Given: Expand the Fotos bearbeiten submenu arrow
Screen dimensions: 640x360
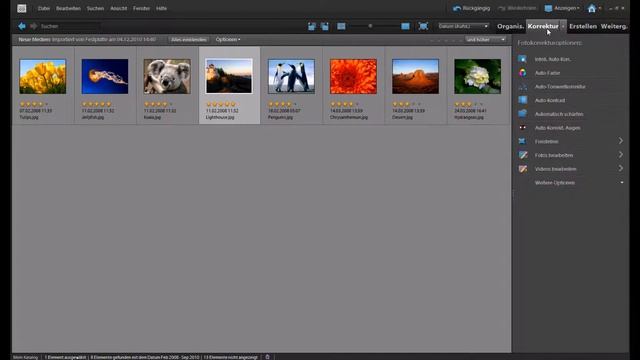Looking at the screenshot, I should tap(620, 155).
